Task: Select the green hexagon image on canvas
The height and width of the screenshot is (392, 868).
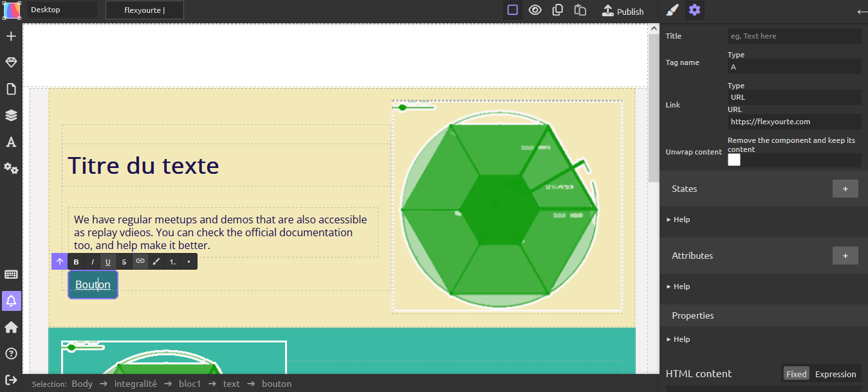Action: coord(507,207)
